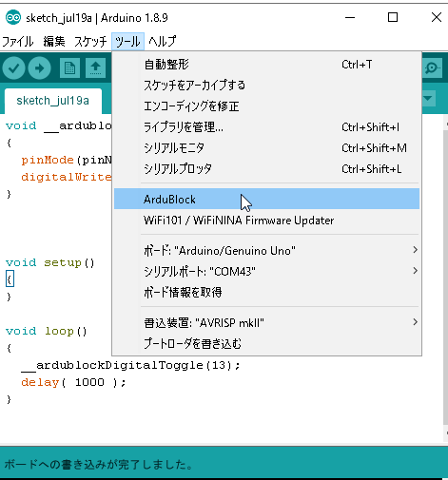Image resolution: width=448 pixels, height=480 pixels.
Task: Select 自動整形 menu entry
Action: [x=266, y=65]
